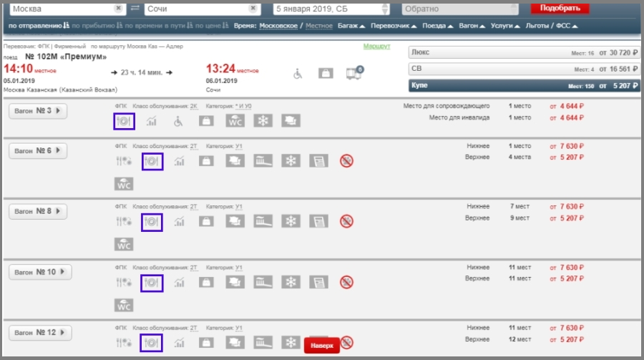Swap the departure and arrival stations
This screenshot has width=644, height=360.
pos(135,9)
